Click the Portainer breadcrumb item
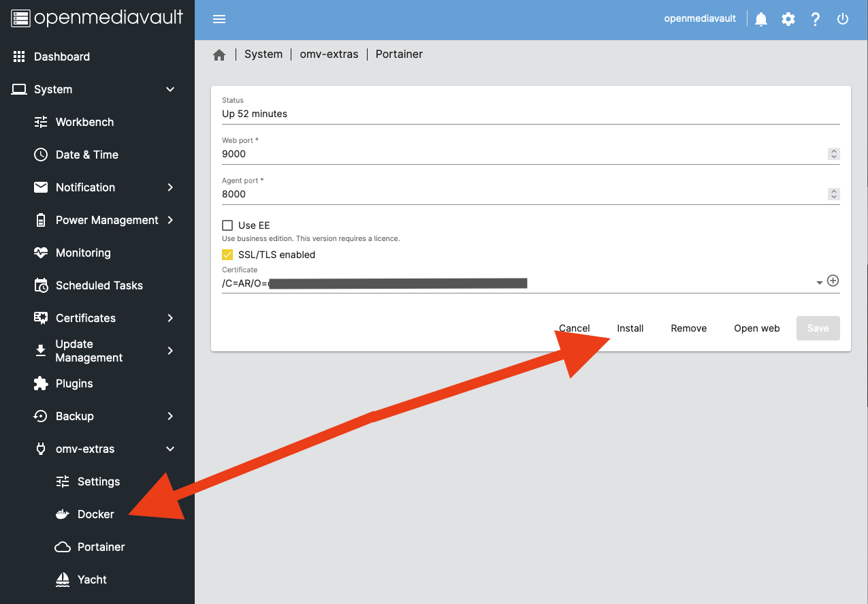The width and height of the screenshot is (868, 604). (399, 54)
